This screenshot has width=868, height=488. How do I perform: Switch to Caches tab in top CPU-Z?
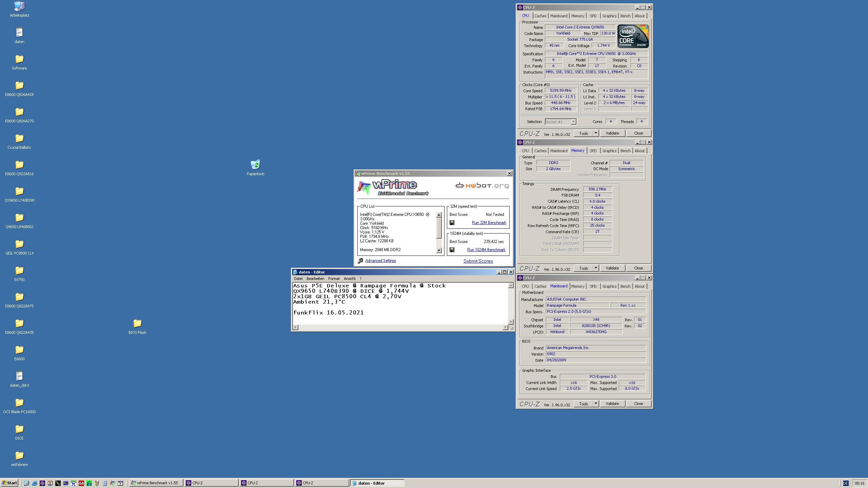(x=540, y=16)
